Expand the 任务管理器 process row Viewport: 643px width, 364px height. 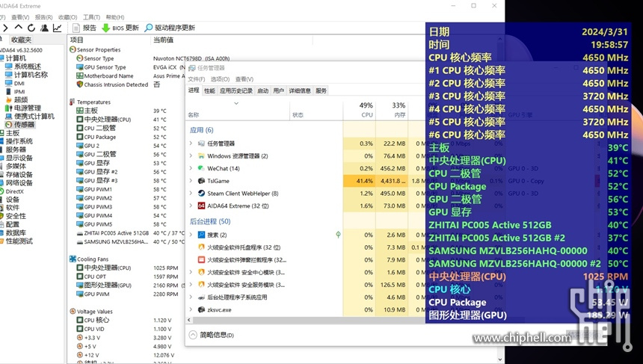pos(191,144)
